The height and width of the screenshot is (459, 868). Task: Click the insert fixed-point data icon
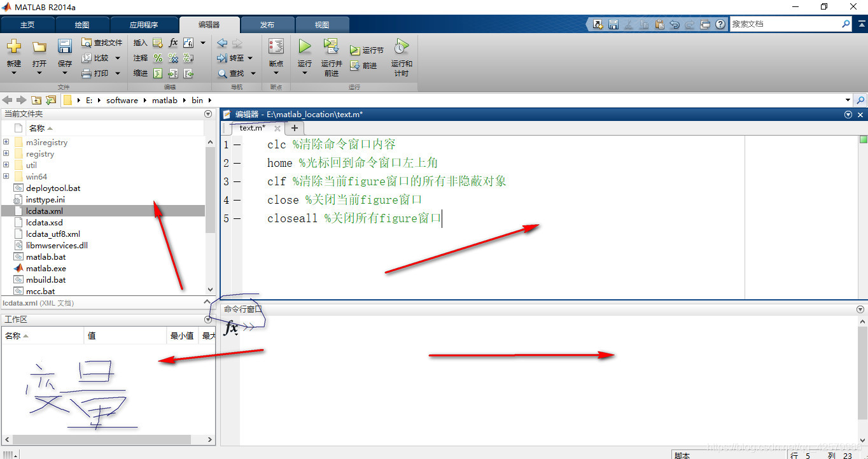tap(188, 43)
